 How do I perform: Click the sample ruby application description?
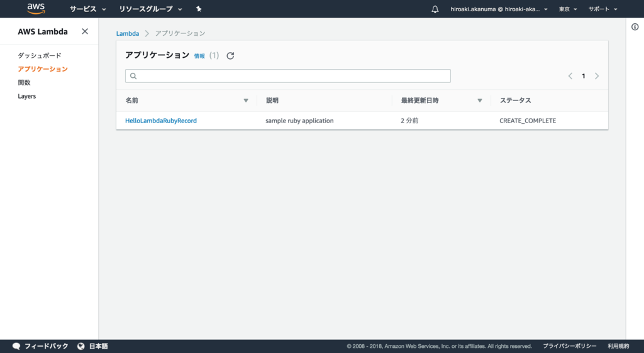click(x=299, y=121)
